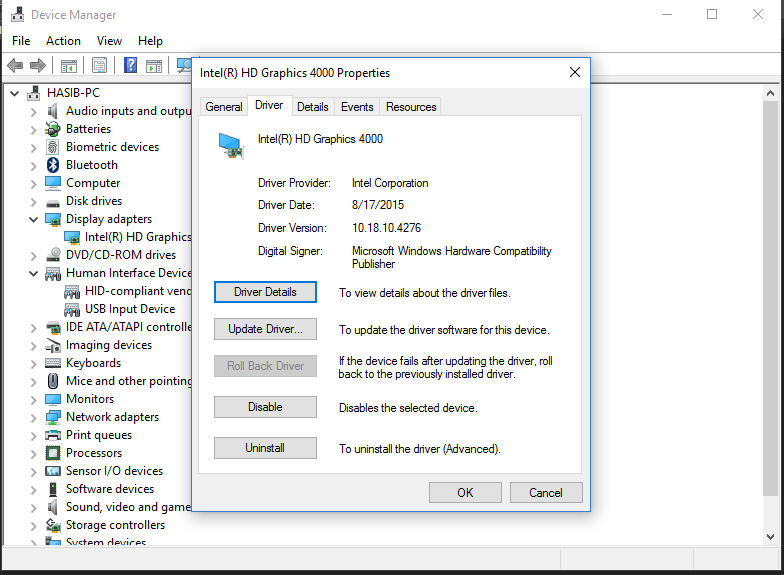The height and width of the screenshot is (575, 784).
Task: Open the File menu
Action: 21,41
